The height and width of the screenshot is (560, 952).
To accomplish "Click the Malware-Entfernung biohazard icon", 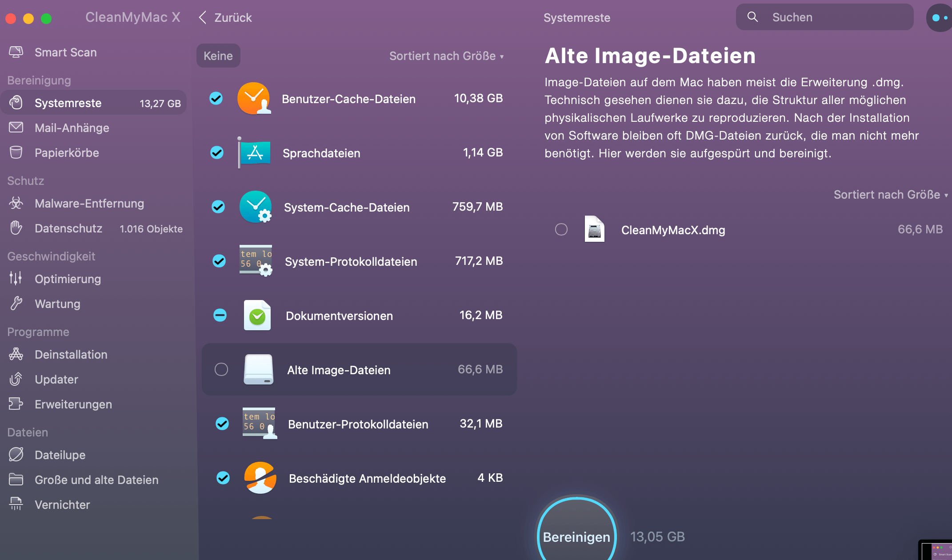I will (16, 203).
